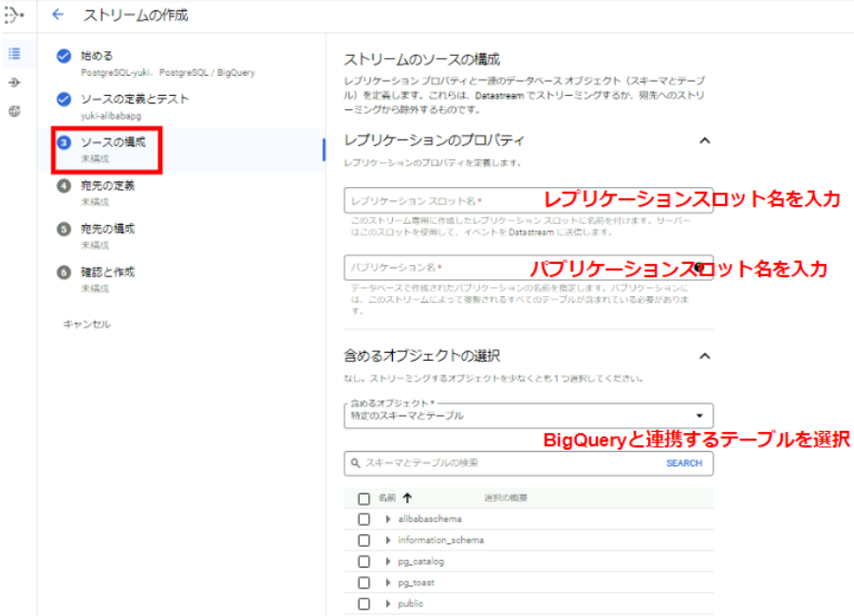Select the ソースの構成 step
Screen dimensions: 854x616
click(113, 142)
